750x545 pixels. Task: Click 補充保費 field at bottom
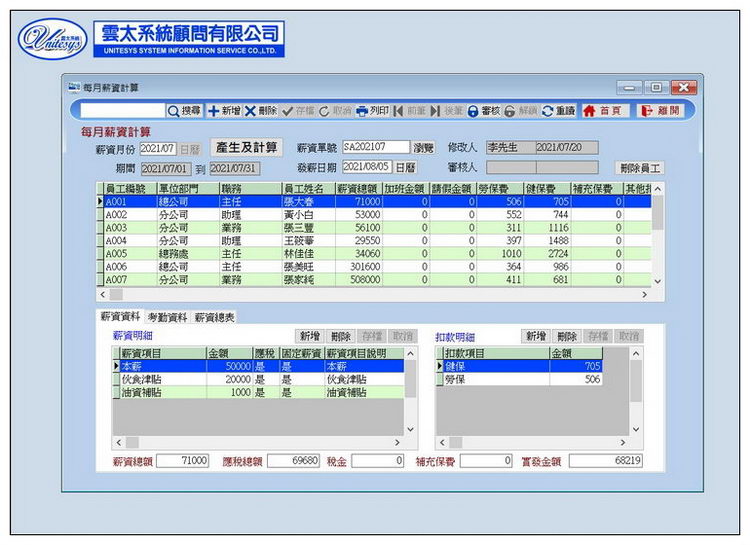point(486,461)
